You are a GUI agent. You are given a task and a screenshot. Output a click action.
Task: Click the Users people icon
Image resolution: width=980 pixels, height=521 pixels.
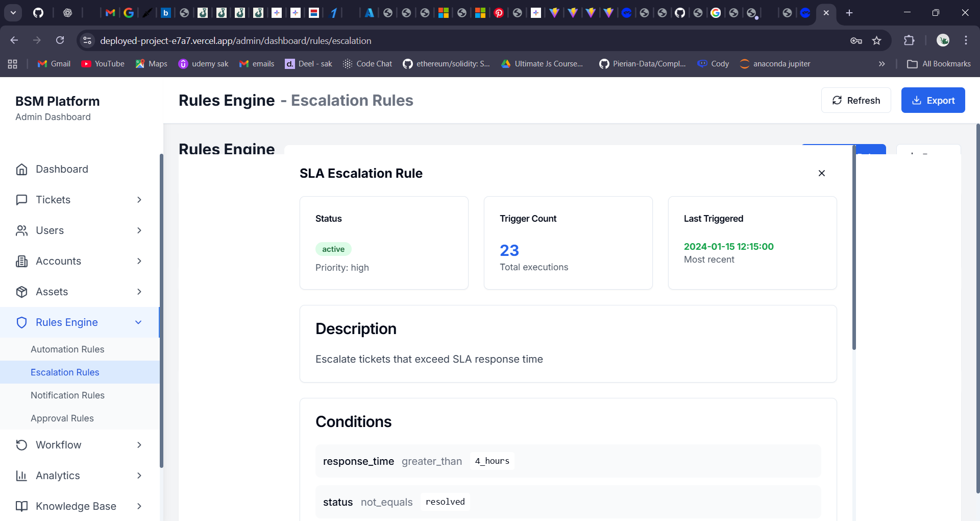[x=21, y=230]
